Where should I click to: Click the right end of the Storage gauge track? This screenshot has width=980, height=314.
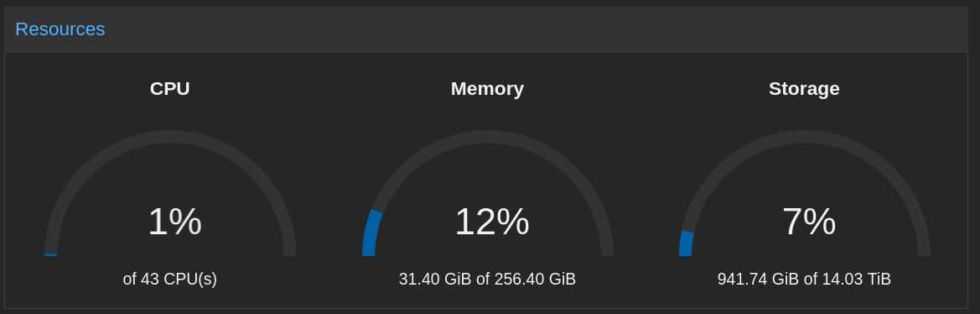coord(924,250)
